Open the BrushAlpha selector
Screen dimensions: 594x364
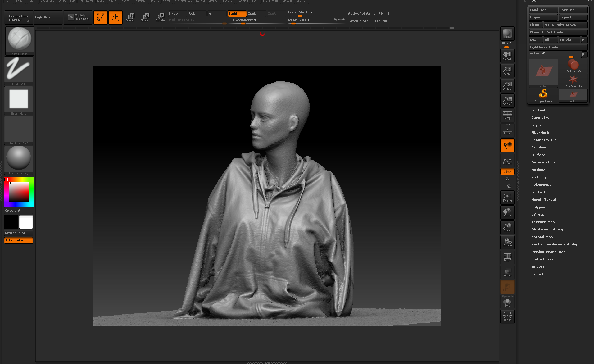(x=19, y=100)
